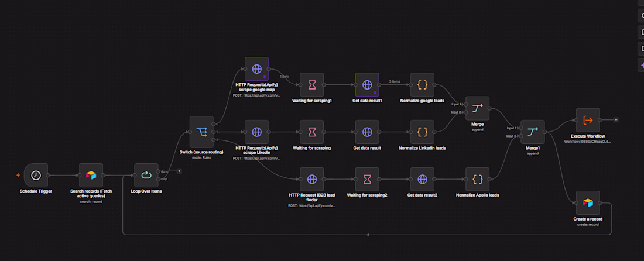Viewport: 644px width, 261px height.
Task: Click the 'Switch (source routing)' label
Action: [201, 152]
